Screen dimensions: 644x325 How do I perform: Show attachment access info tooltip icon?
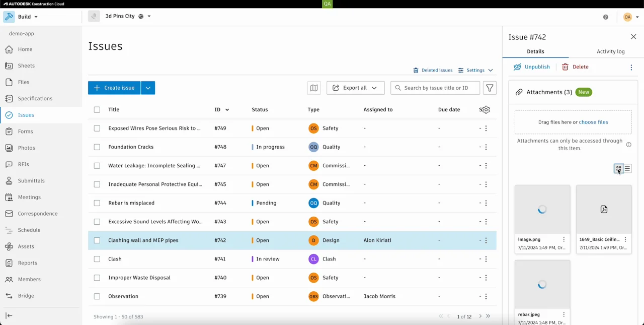(x=629, y=145)
